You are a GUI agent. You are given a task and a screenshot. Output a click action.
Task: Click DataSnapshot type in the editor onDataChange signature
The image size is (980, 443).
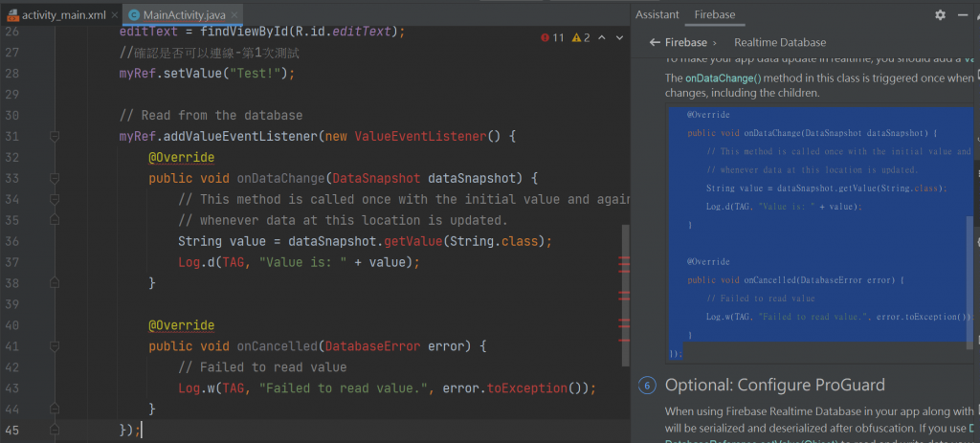point(376,179)
